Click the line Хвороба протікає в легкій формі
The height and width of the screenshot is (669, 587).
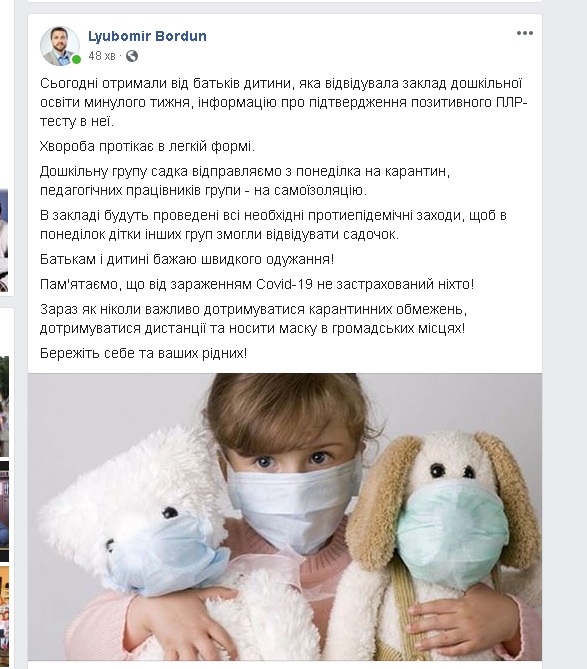(x=147, y=146)
